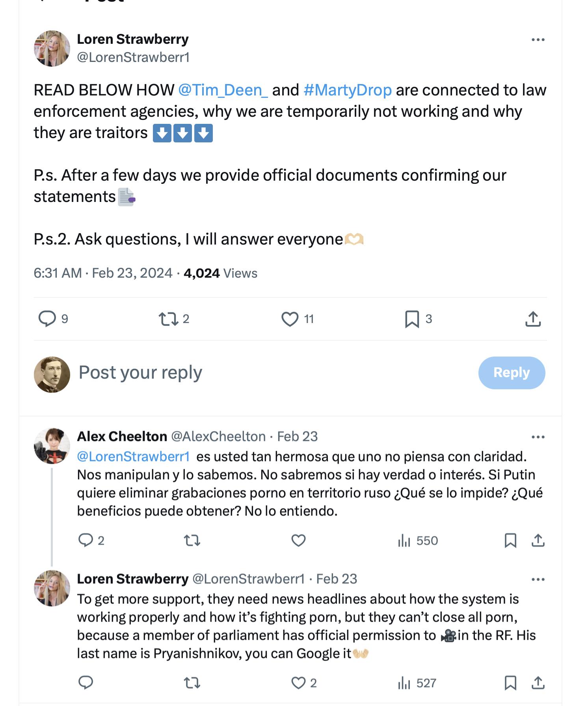The width and height of the screenshot is (588, 706).
Task: Open the #MartyDrop hashtag
Action: [348, 90]
